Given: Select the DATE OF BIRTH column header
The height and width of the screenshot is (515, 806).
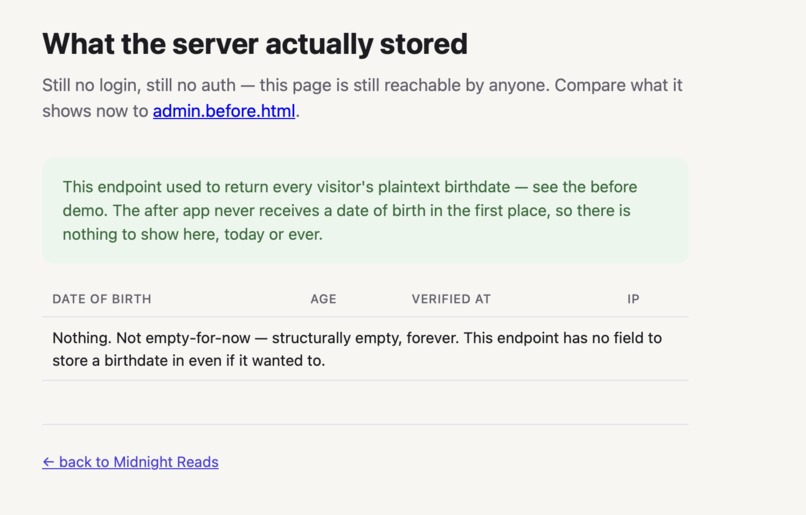Looking at the screenshot, I should click(102, 299).
